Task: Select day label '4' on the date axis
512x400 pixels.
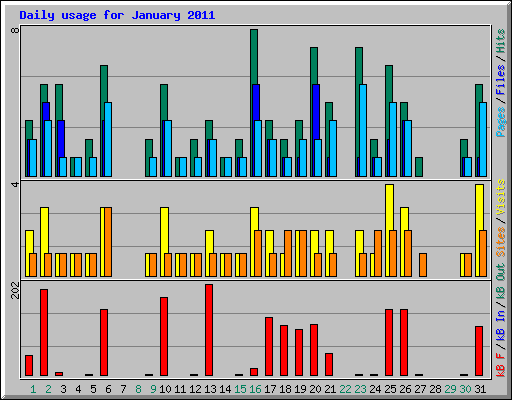Action: click(x=78, y=389)
